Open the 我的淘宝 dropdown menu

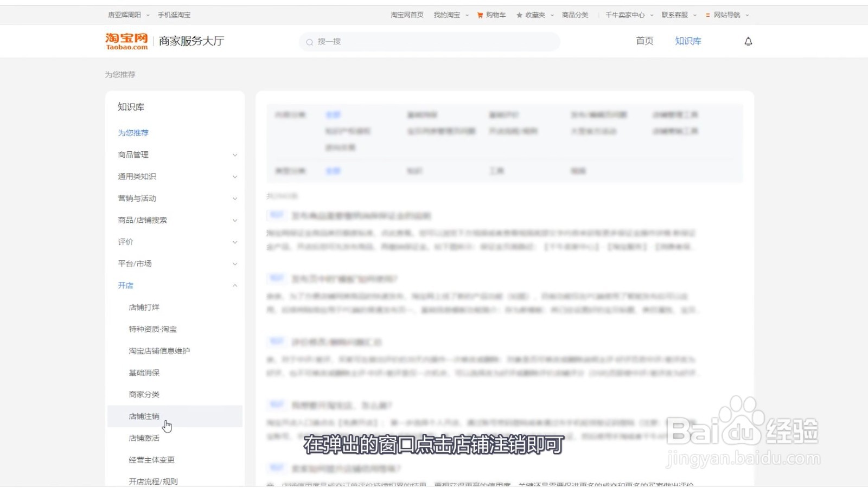pos(451,15)
